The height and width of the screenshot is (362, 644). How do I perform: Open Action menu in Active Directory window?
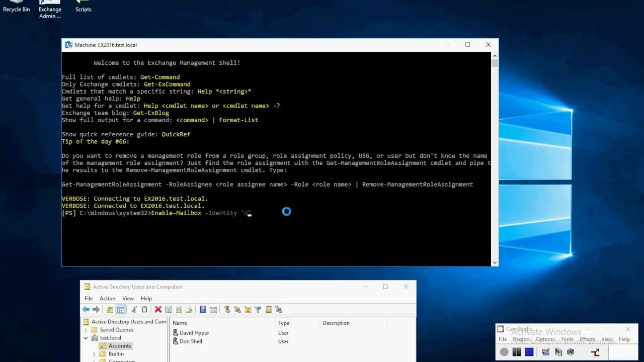(x=107, y=298)
